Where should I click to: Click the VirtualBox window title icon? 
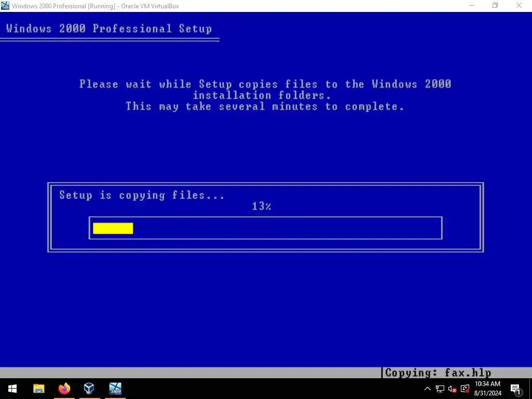[5, 6]
